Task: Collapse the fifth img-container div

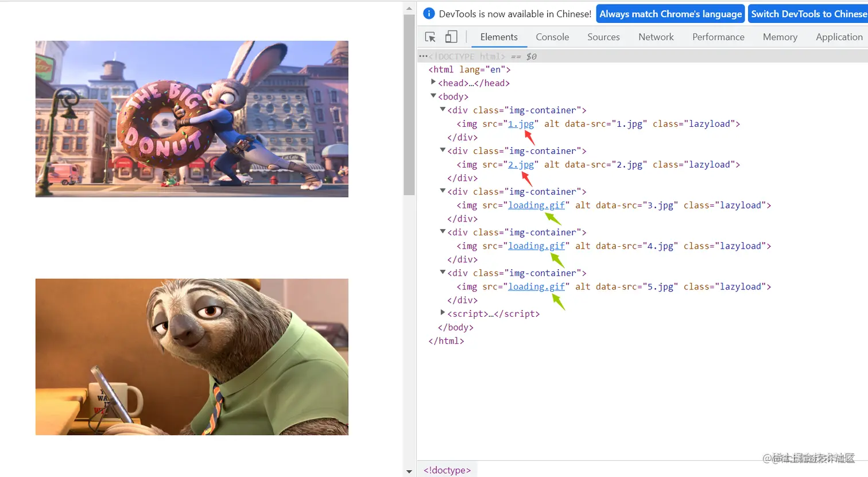Action: coord(443,272)
